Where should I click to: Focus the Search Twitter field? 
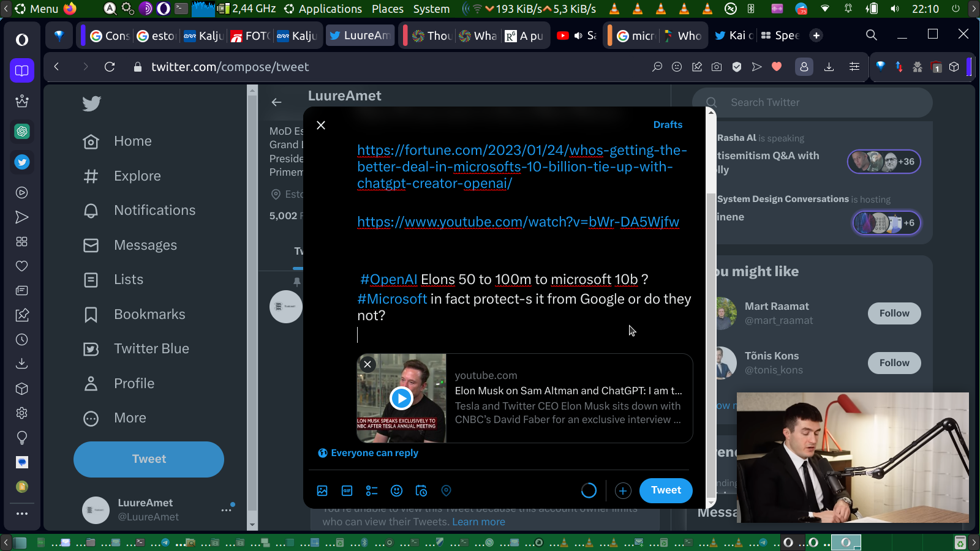point(812,102)
